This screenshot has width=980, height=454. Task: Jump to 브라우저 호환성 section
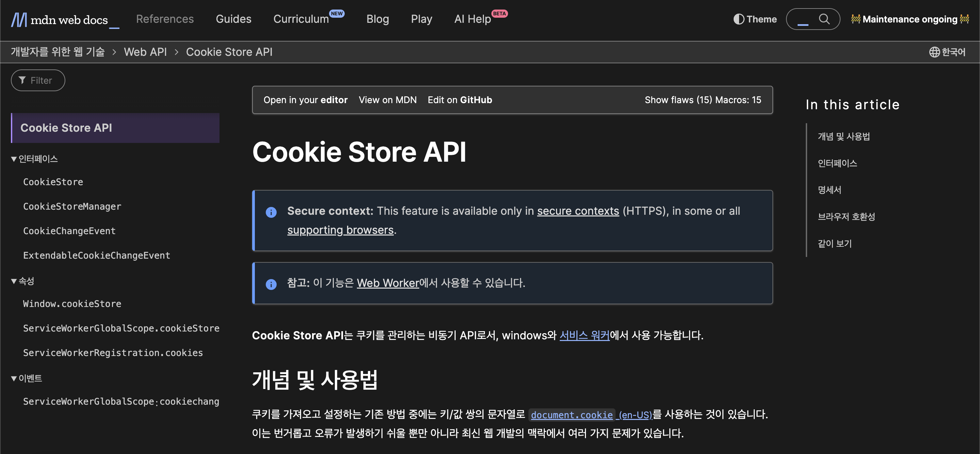pyautogui.click(x=846, y=216)
